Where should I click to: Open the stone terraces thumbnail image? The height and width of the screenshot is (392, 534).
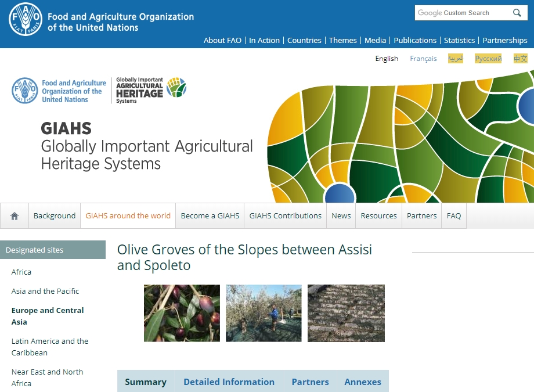click(x=346, y=313)
